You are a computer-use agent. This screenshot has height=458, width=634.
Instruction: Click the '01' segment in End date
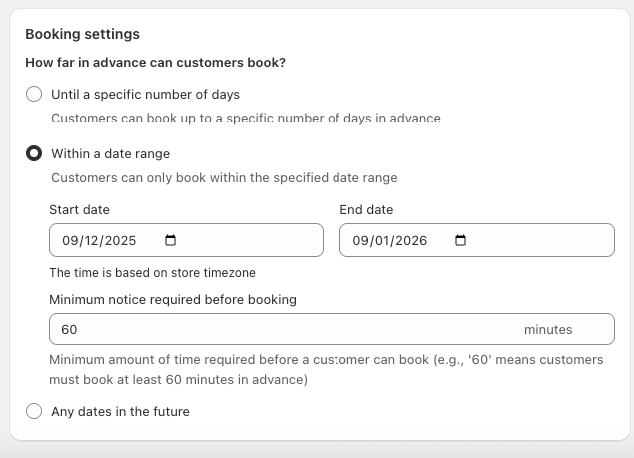click(x=383, y=241)
